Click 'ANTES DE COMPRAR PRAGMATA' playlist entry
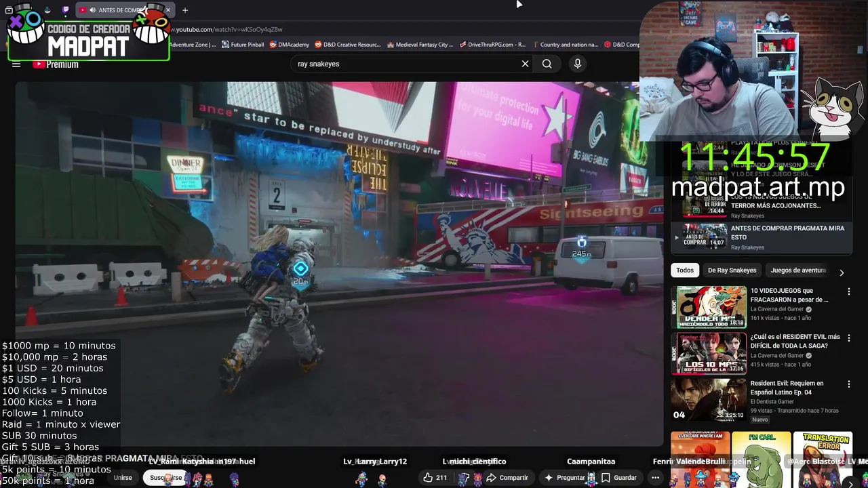The height and width of the screenshot is (488, 868). tap(761, 237)
